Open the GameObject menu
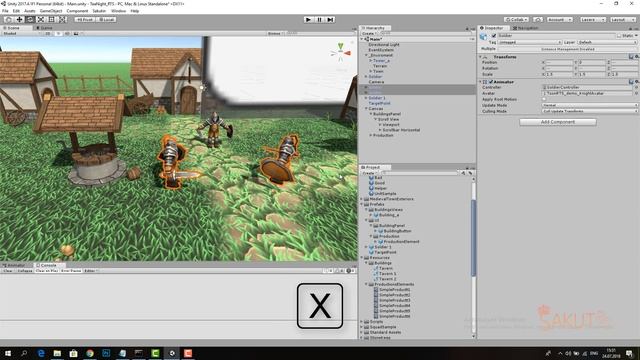 [x=51, y=11]
